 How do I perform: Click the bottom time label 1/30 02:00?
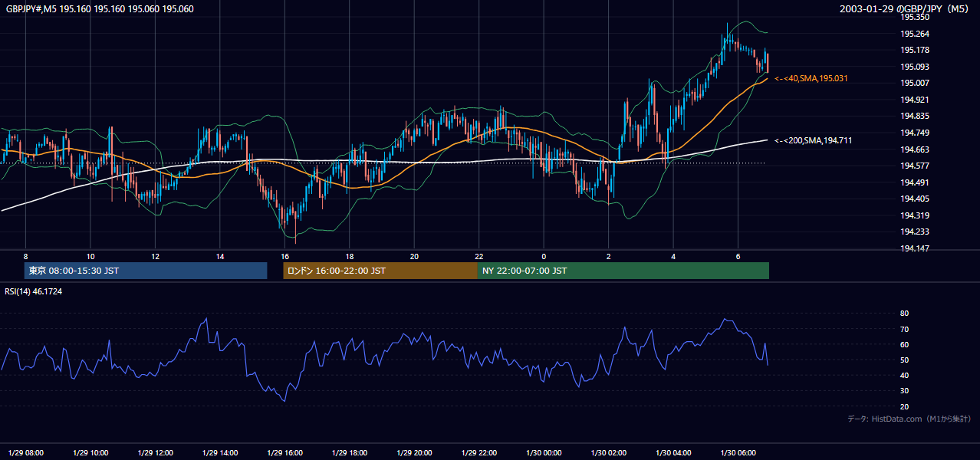point(609,452)
